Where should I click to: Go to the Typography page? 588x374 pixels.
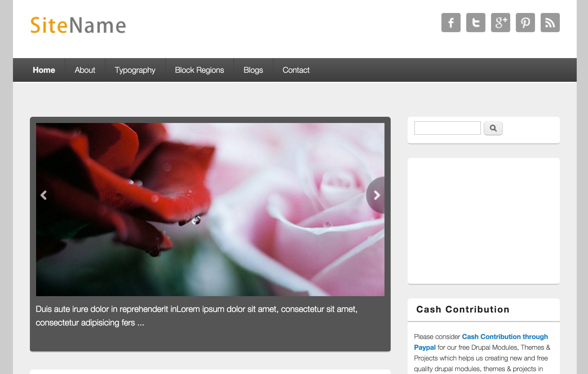click(x=135, y=70)
